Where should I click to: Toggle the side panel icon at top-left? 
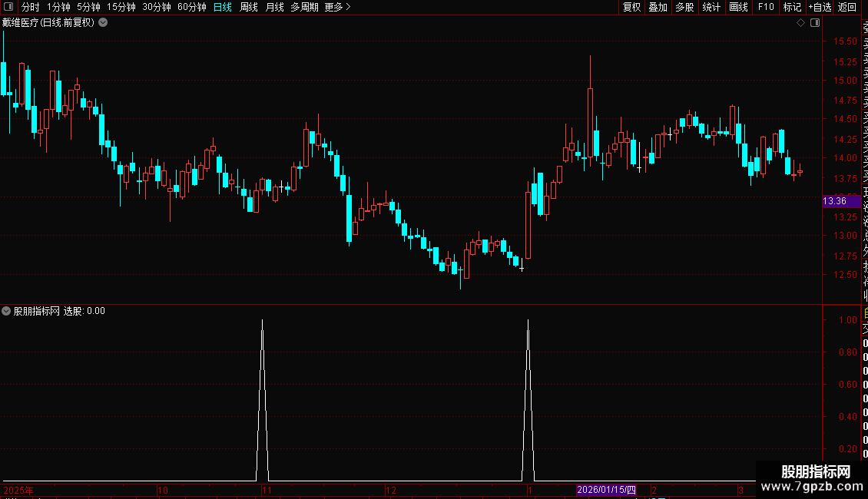coord(8,7)
